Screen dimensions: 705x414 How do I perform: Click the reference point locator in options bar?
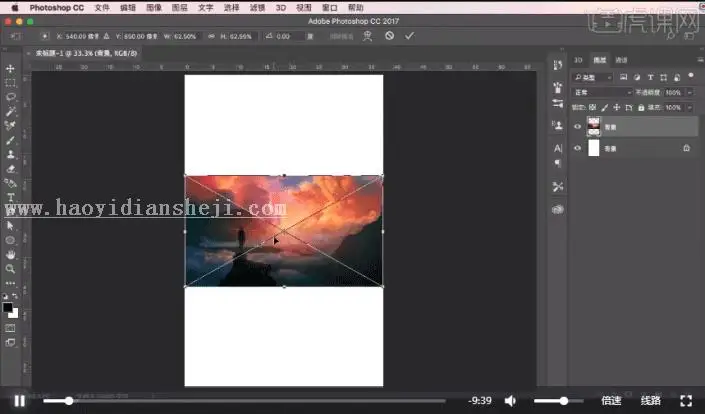(45, 36)
